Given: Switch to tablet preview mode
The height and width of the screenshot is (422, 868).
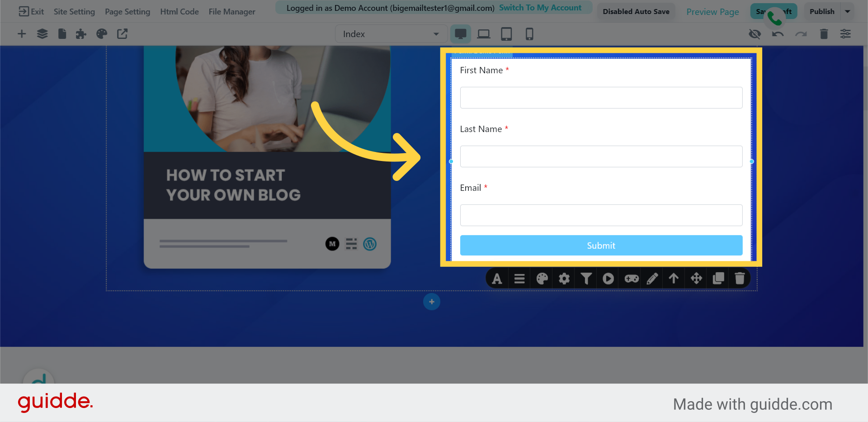Looking at the screenshot, I should click(506, 34).
